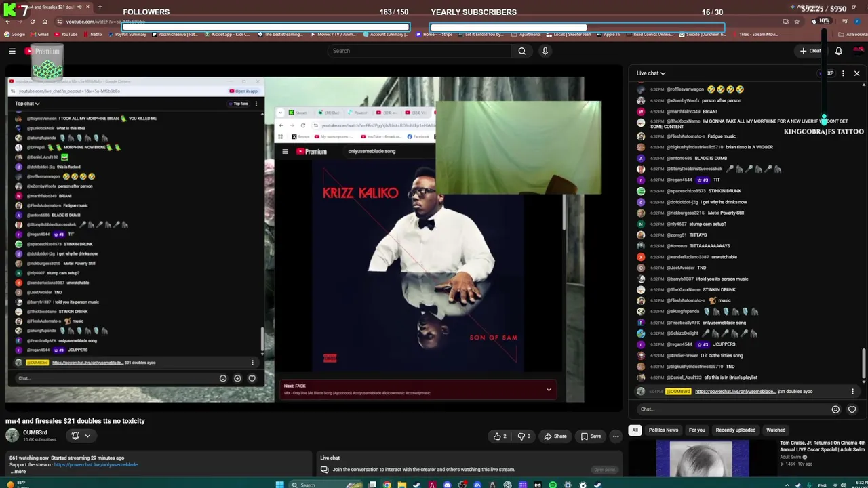Start voice search with the microphone
The height and width of the screenshot is (488, 868).
click(x=545, y=51)
